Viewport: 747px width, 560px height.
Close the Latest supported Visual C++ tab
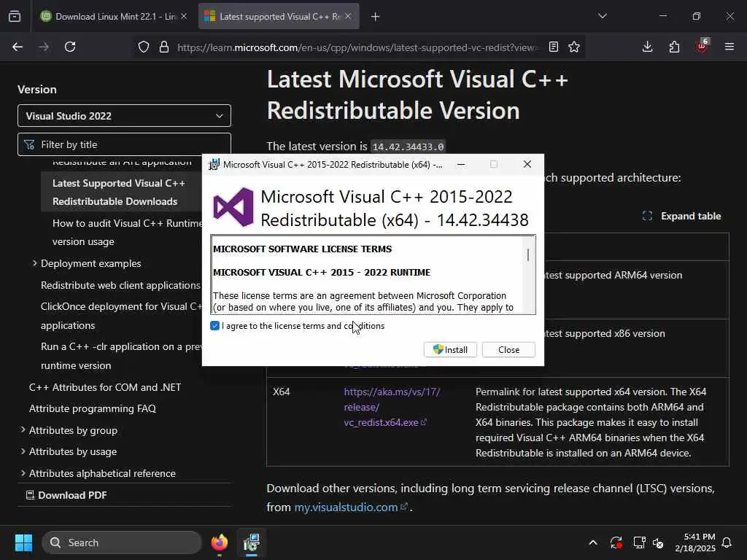348,16
